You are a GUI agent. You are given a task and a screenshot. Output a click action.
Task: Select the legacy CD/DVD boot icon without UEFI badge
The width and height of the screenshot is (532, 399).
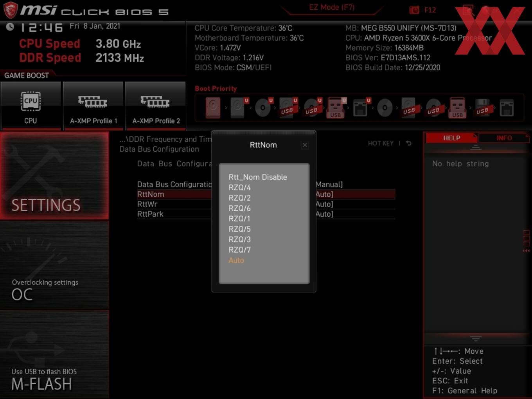point(385,108)
